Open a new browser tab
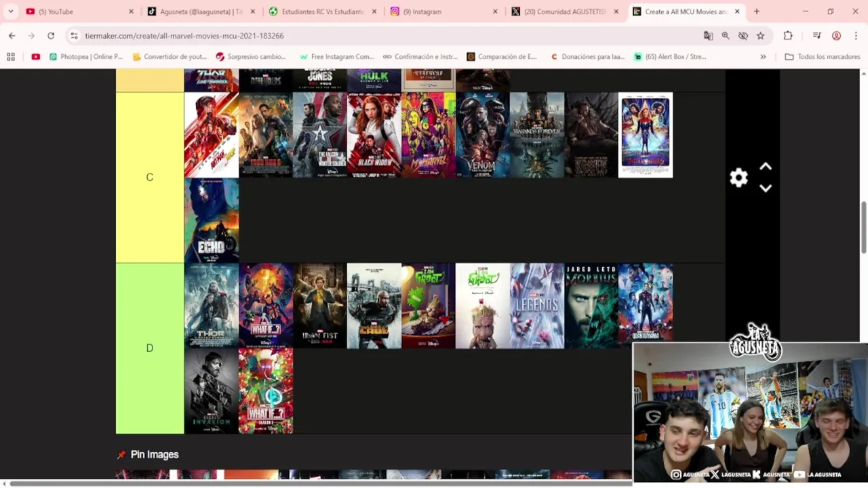Screen dimensions: 868x488 coord(757,12)
